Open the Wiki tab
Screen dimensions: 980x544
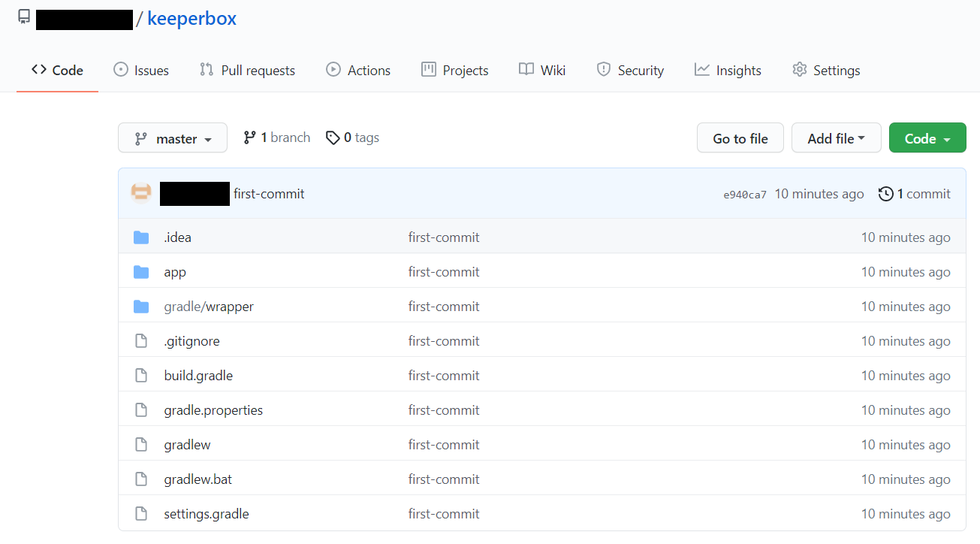point(542,70)
